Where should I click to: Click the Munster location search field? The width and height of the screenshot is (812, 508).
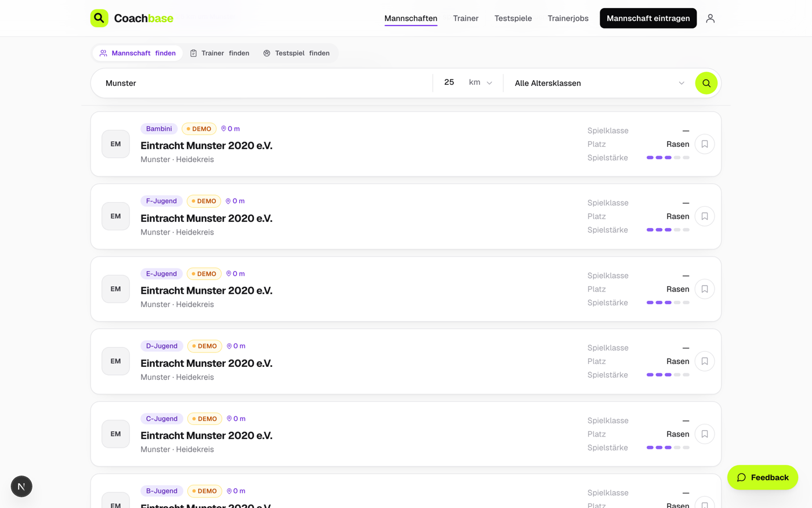pos(264,83)
